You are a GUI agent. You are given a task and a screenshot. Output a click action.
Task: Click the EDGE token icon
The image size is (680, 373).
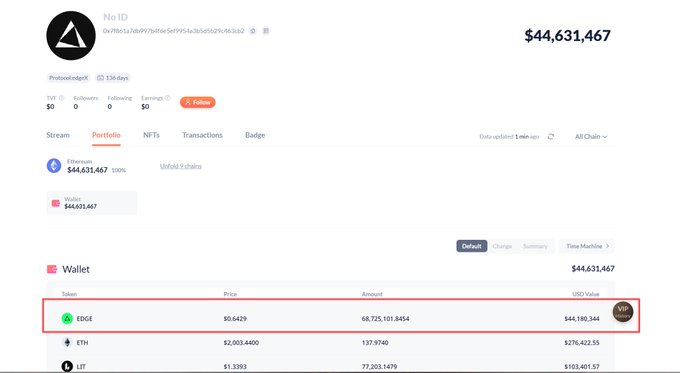[x=67, y=319]
